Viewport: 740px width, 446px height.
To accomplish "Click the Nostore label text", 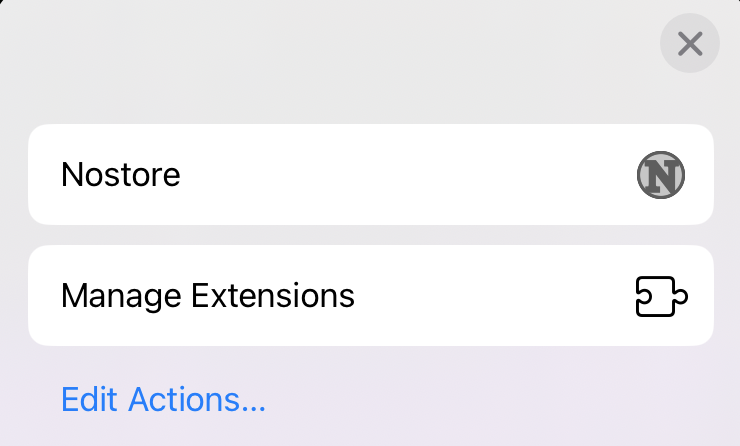I will (x=121, y=175).
